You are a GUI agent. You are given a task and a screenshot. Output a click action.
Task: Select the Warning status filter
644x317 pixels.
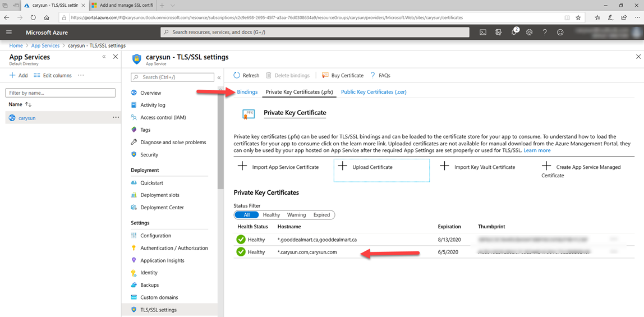(x=296, y=215)
